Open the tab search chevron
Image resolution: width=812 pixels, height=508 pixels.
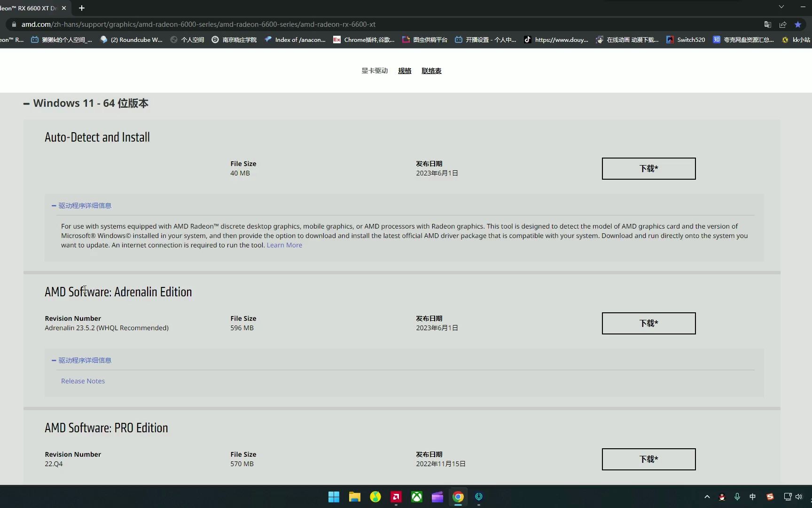[x=781, y=7]
